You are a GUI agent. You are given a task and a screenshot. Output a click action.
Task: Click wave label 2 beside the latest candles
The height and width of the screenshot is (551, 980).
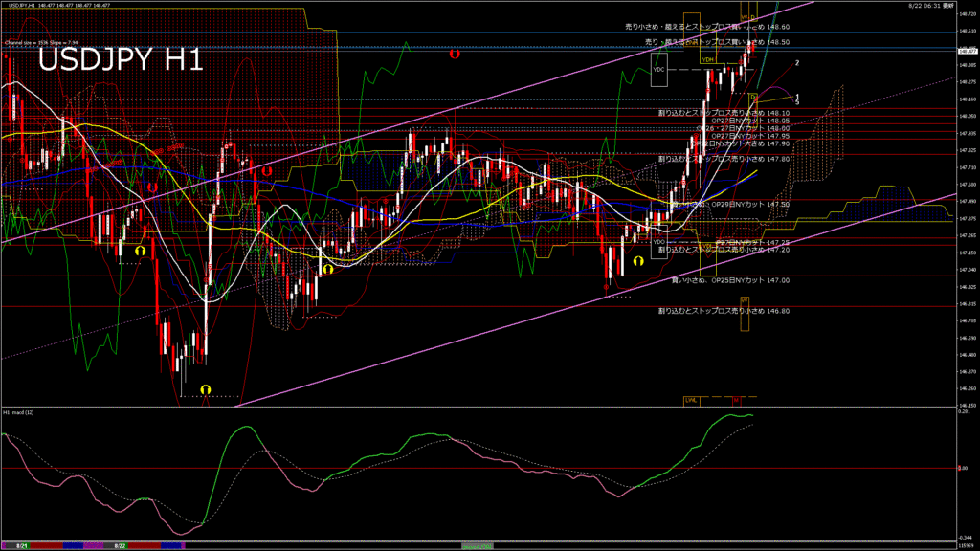[x=797, y=63]
